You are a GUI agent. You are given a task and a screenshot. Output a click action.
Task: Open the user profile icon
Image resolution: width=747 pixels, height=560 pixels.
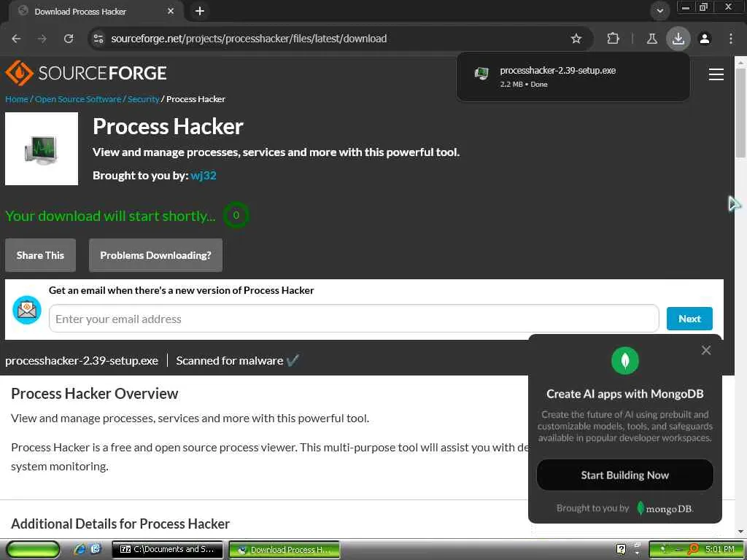coord(705,39)
